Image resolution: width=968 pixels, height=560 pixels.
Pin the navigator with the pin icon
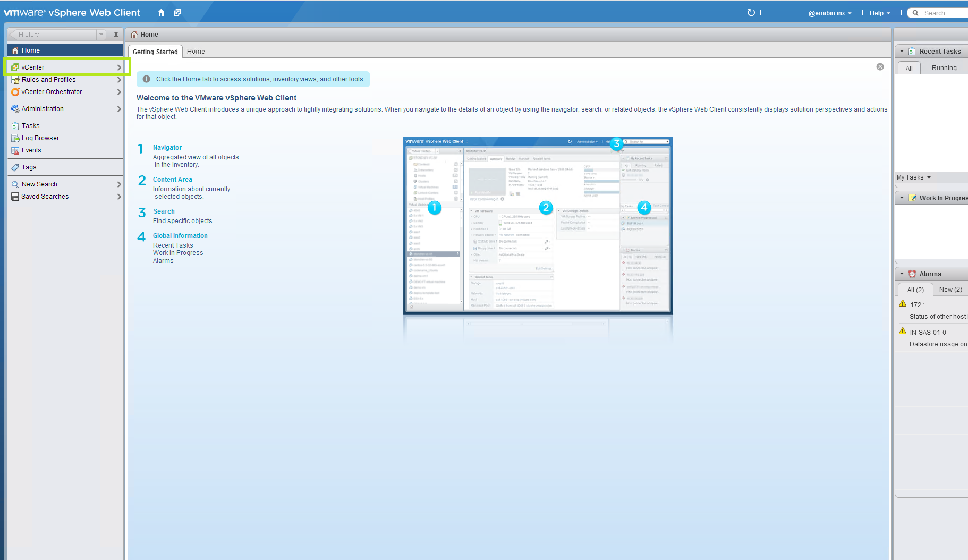(116, 35)
